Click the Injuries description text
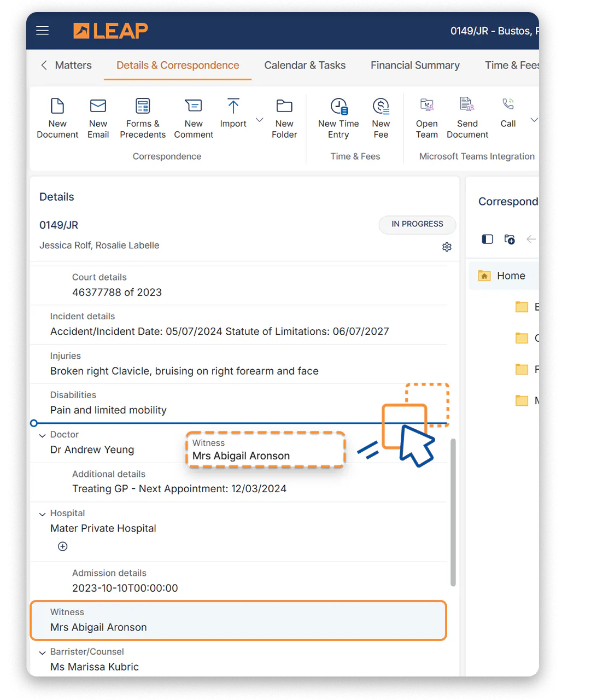The image size is (597, 700). (x=184, y=371)
